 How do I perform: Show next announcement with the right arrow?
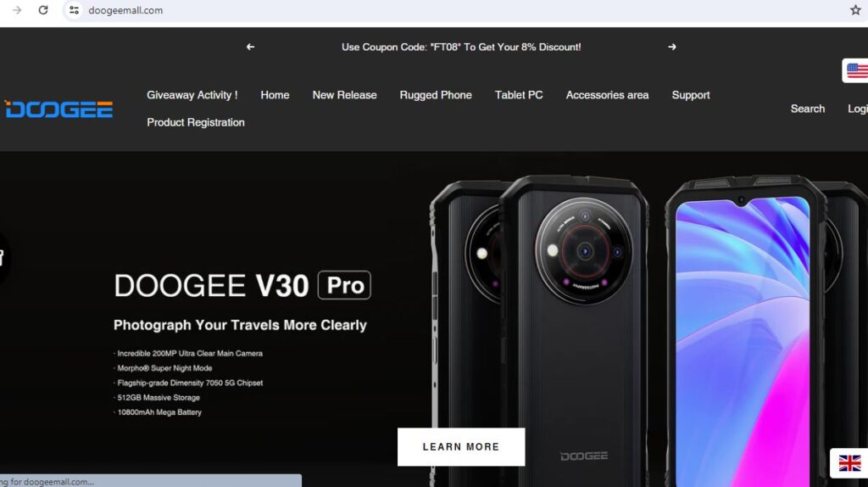coord(672,48)
